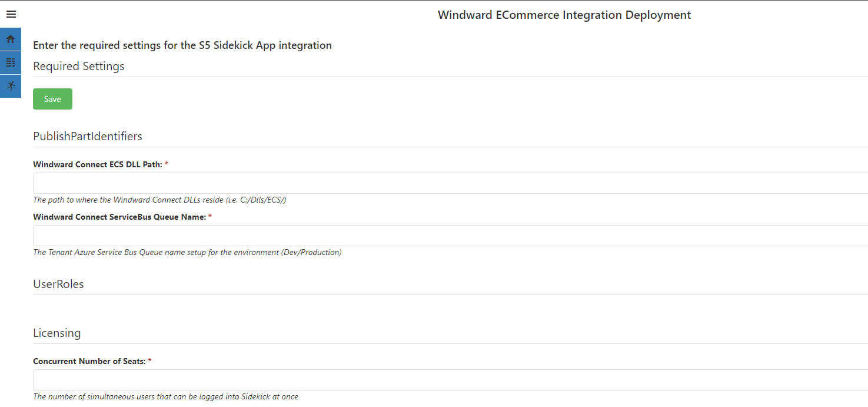Save the required settings

coord(52,99)
